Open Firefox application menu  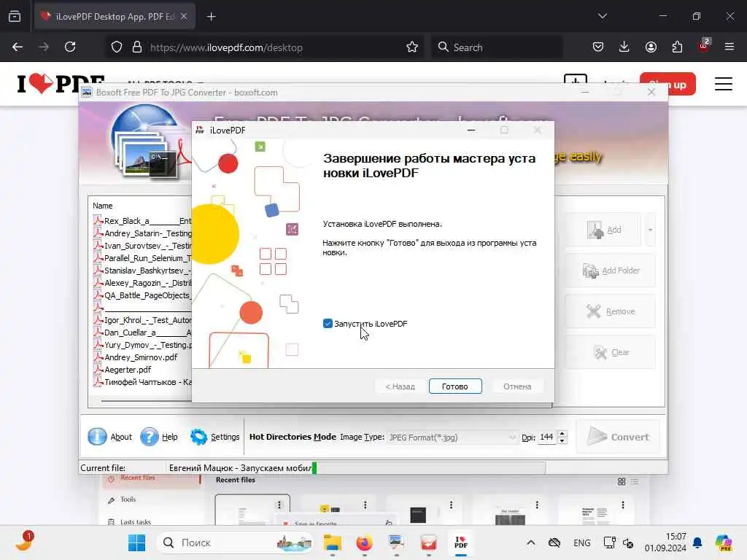pyautogui.click(x=729, y=47)
